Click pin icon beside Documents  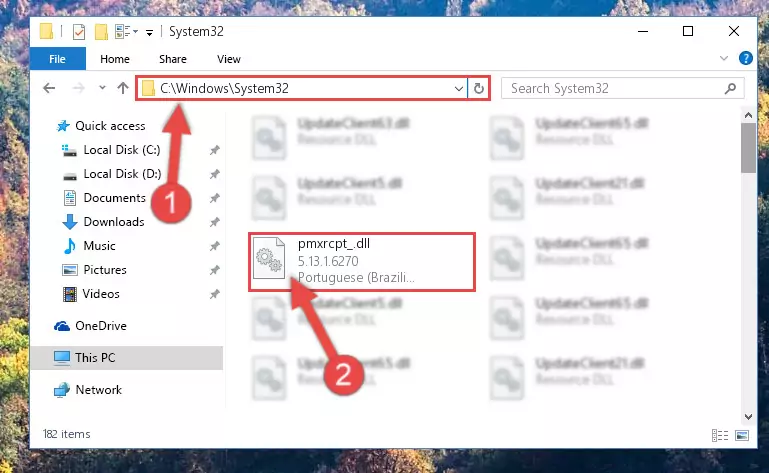pos(214,198)
